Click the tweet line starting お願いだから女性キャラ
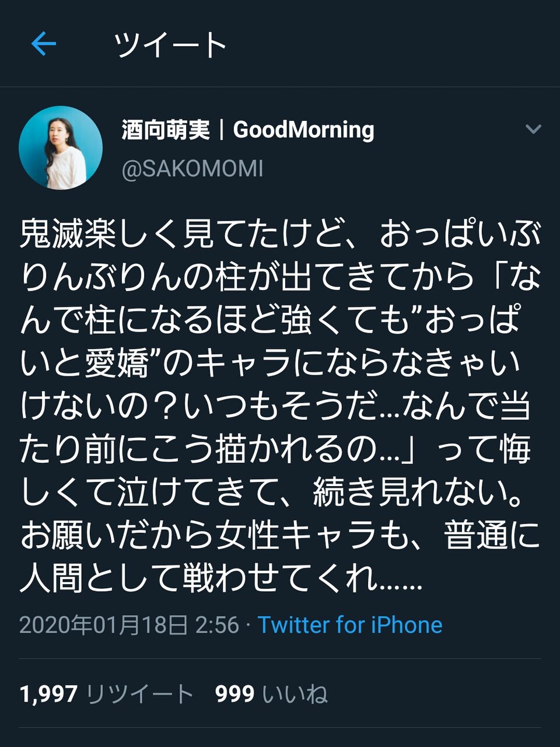 [x=280, y=536]
